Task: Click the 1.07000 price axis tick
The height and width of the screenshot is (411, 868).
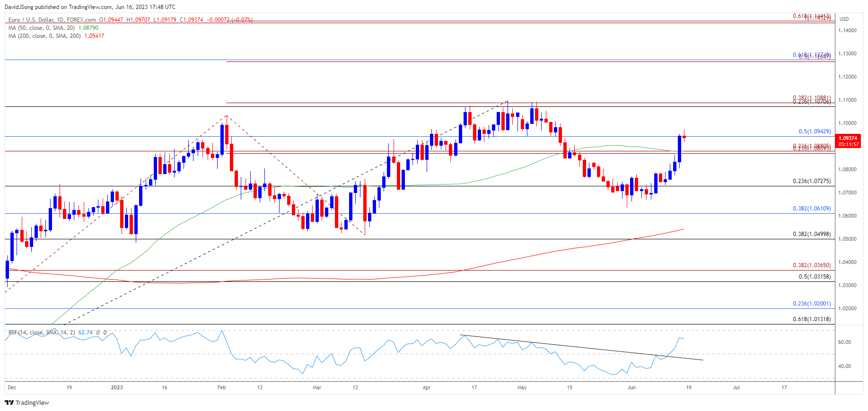Action: [x=847, y=192]
